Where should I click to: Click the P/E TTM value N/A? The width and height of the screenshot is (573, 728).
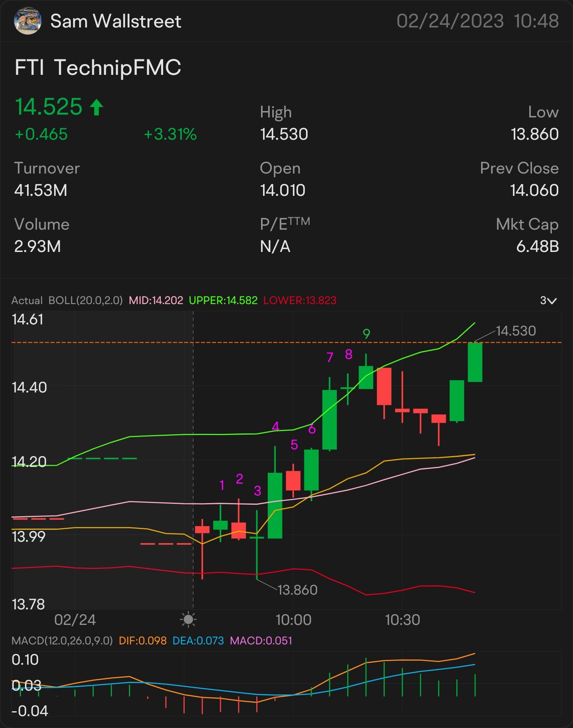tap(275, 246)
